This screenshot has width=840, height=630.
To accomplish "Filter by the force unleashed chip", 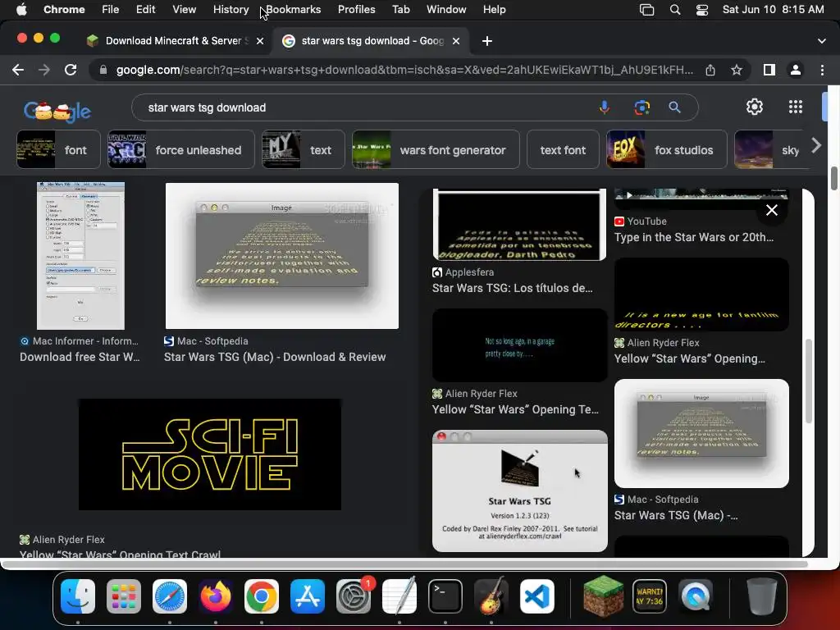I will coord(181,149).
